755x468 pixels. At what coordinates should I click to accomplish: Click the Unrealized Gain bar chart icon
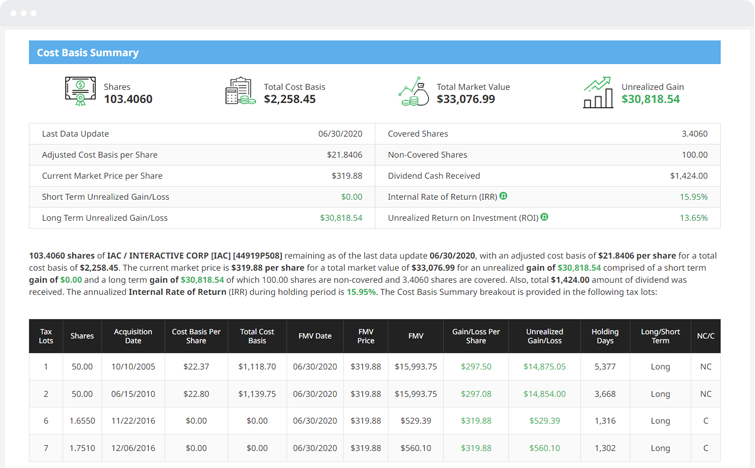598,92
